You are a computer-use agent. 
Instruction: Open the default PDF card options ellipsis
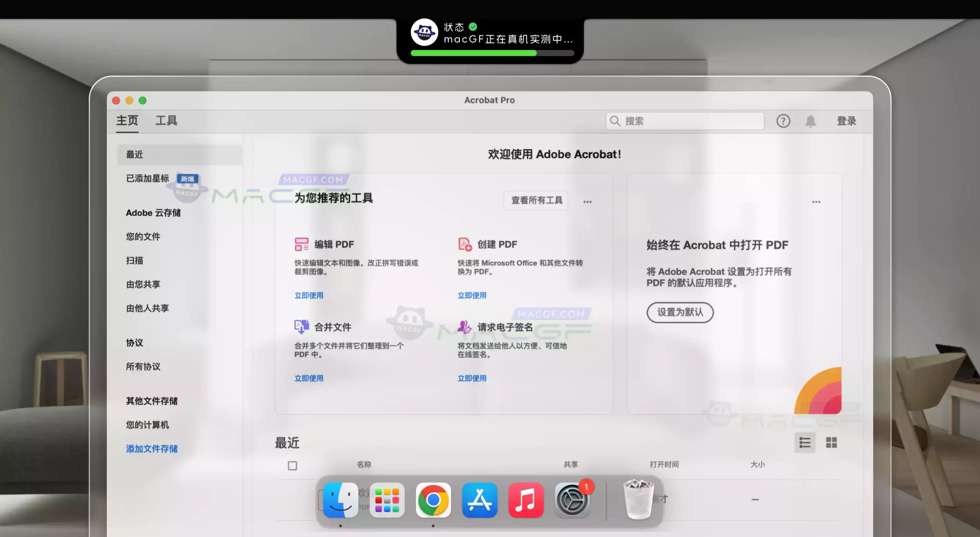point(816,202)
